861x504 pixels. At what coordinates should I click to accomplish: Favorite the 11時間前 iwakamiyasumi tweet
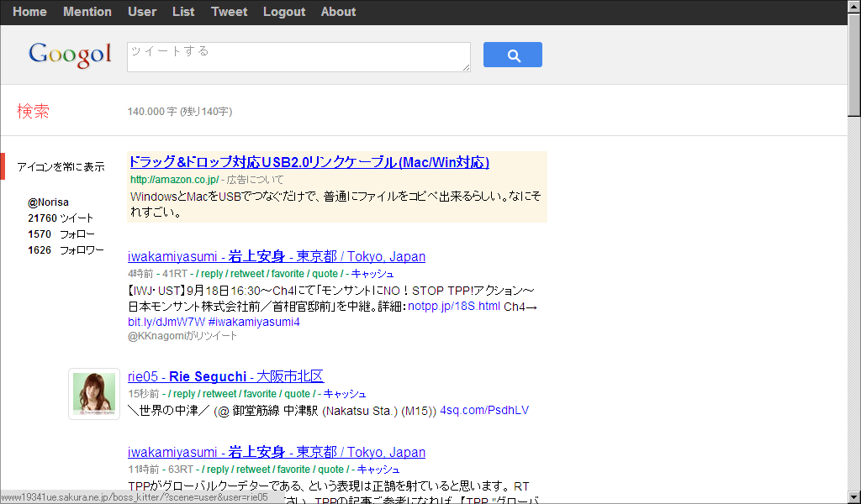pos(293,469)
